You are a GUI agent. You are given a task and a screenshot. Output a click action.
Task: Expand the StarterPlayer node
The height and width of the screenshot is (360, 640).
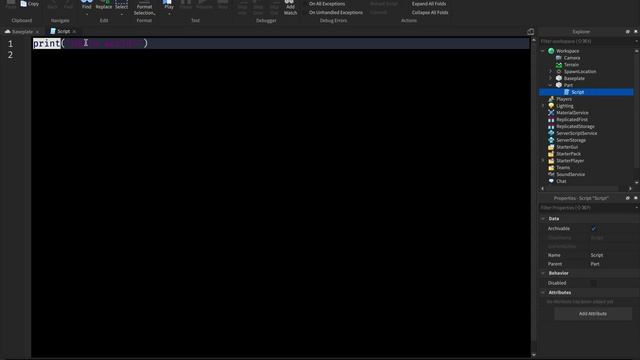(543, 161)
